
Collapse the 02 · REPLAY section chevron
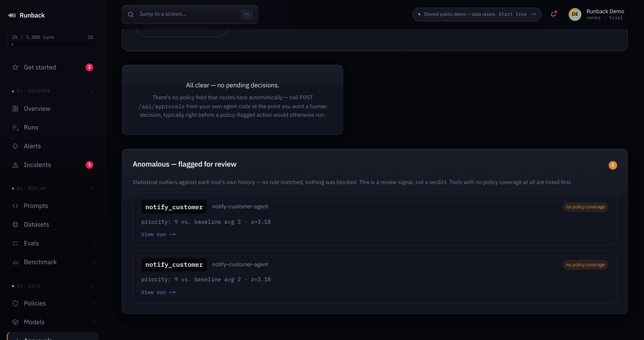tap(92, 189)
